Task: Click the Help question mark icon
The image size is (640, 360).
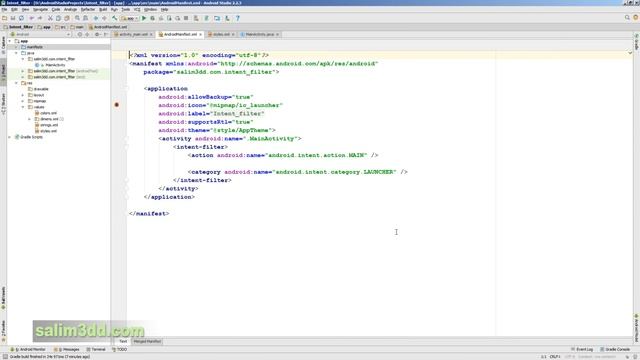Action: (x=238, y=18)
